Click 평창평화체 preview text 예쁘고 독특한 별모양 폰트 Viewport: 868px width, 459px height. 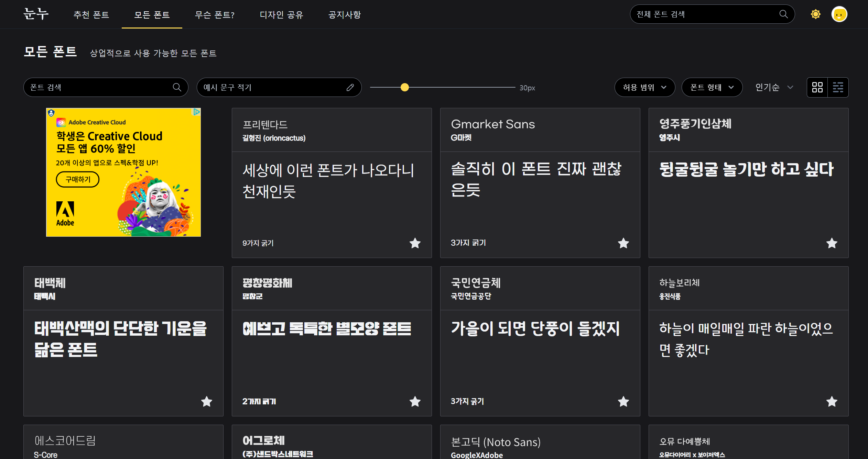pos(327,328)
